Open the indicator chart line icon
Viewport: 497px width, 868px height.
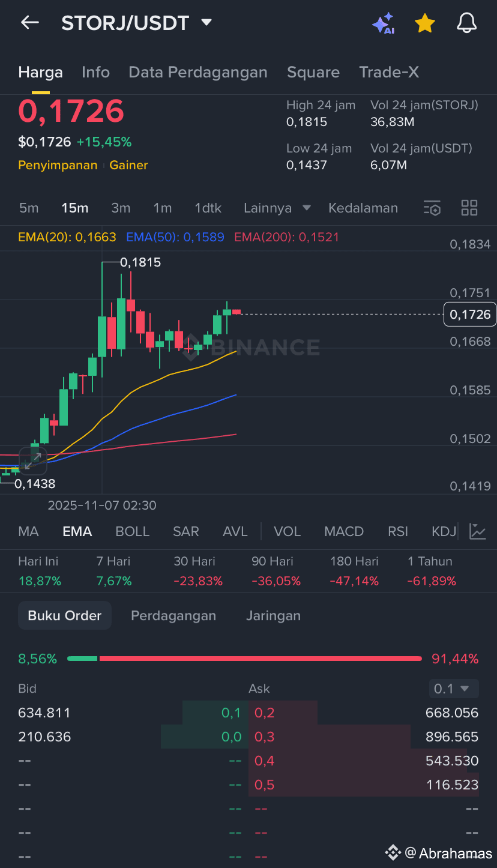pos(478,531)
